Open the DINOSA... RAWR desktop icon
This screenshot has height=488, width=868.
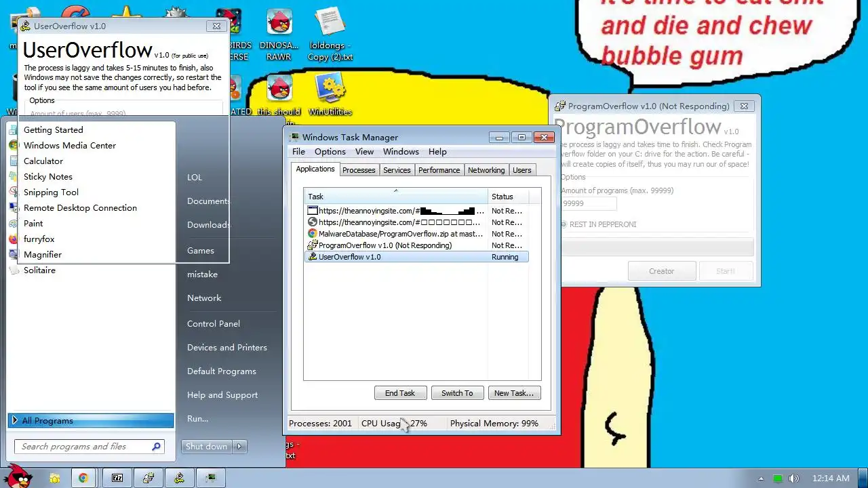[x=279, y=35]
